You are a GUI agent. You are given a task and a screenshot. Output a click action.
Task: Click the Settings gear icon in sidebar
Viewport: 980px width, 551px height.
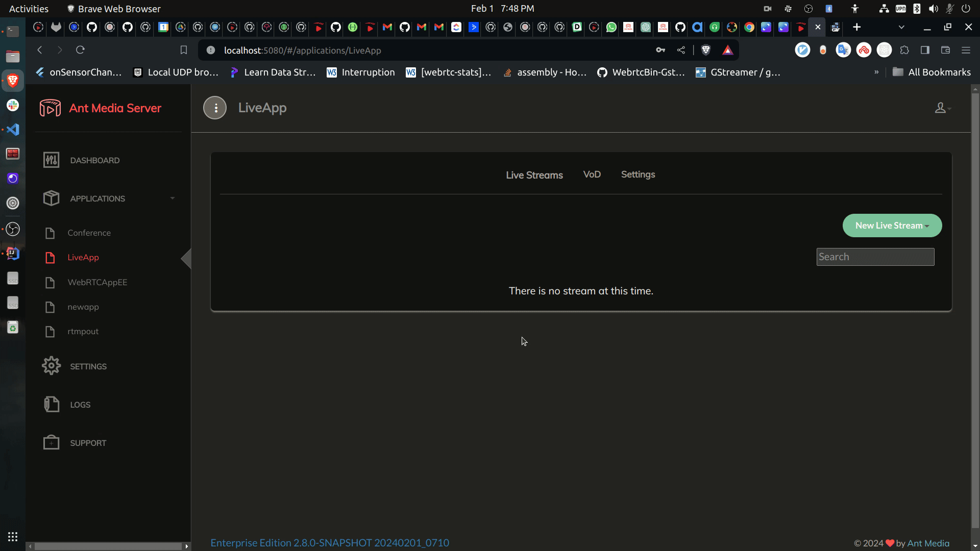tap(51, 366)
